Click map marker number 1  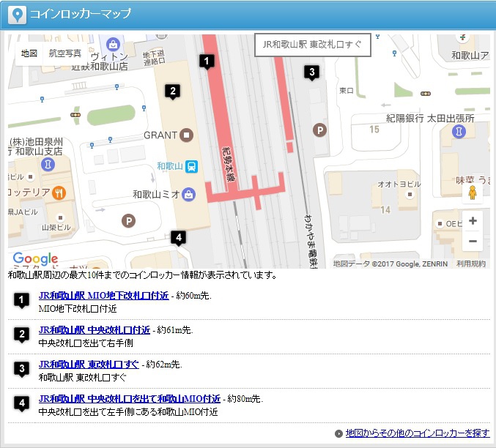(x=207, y=61)
